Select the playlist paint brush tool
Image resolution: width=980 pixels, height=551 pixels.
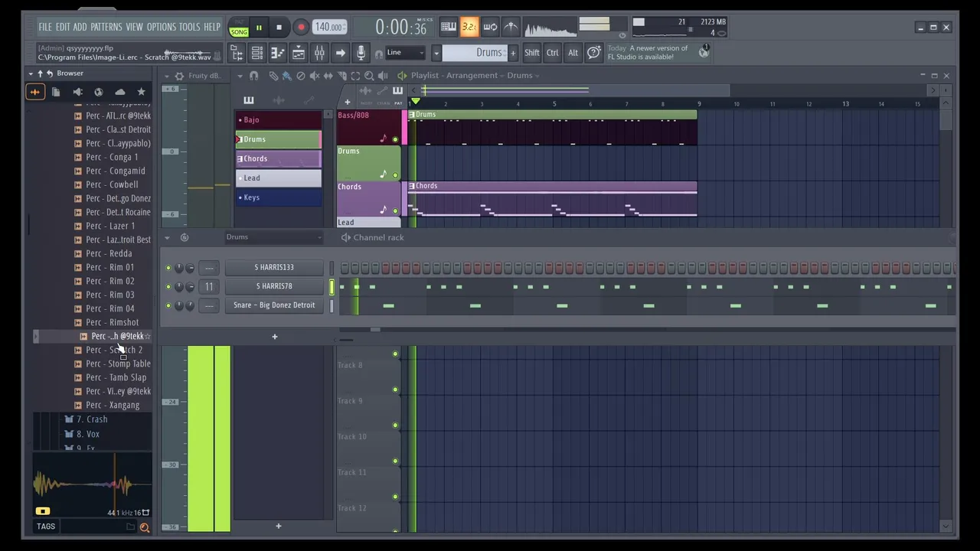[x=286, y=76]
